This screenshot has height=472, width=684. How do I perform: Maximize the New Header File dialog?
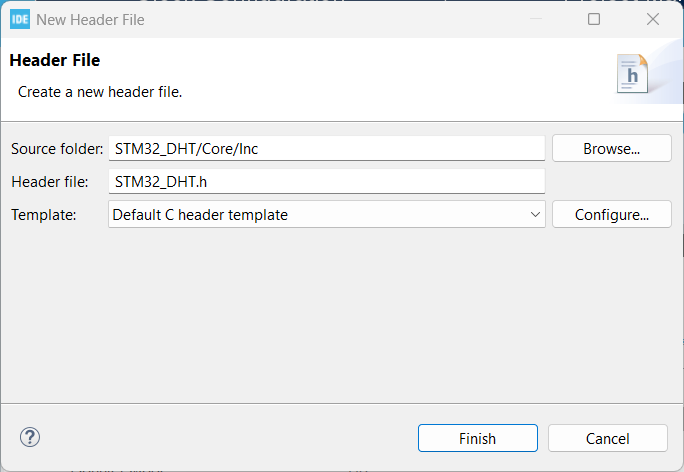tap(594, 19)
